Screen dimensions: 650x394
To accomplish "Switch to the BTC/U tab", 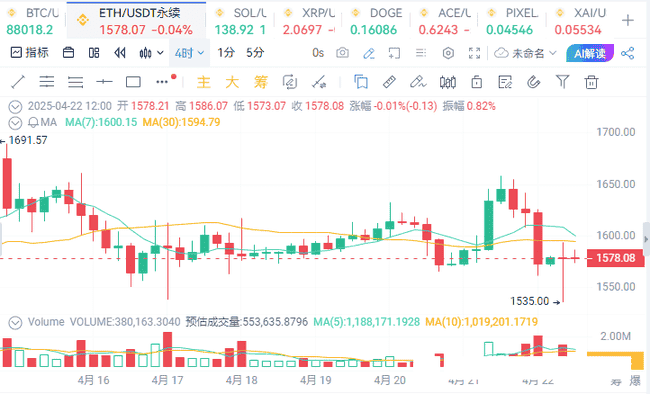I will pyautogui.click(x=32, y=21).
